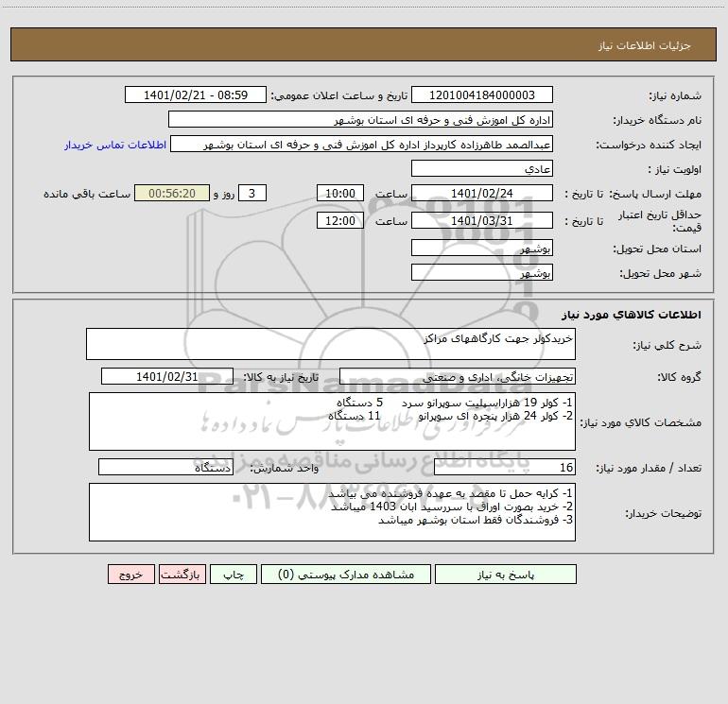
Task: Click the واحد شمارش label
Action: tap(285, 469)
